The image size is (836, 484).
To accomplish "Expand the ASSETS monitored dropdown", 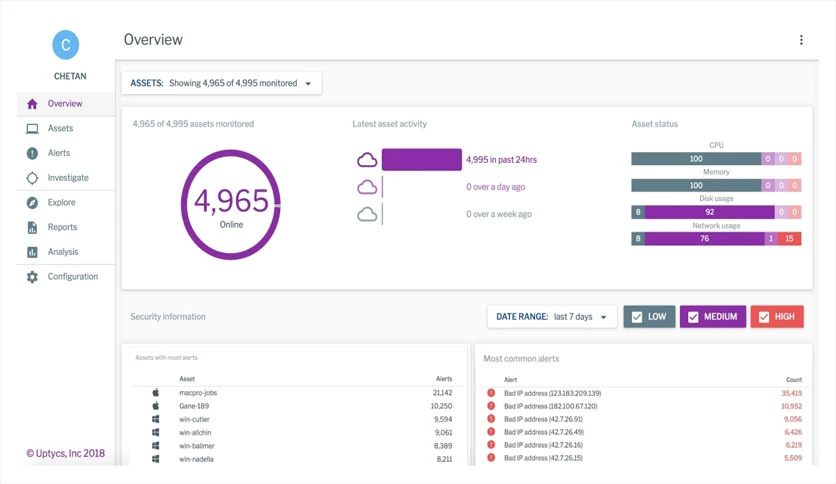I will (x=221, y=83).
